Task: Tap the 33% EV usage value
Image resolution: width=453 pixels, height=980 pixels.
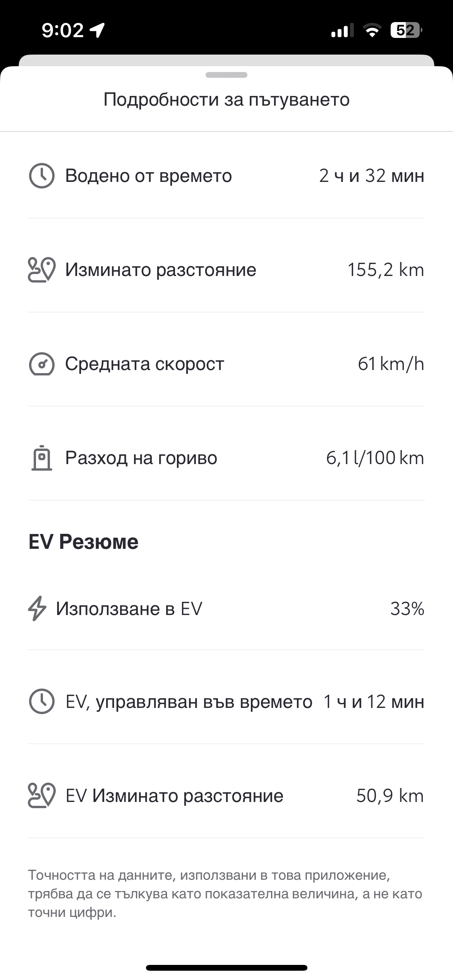Action: point(407,608)
